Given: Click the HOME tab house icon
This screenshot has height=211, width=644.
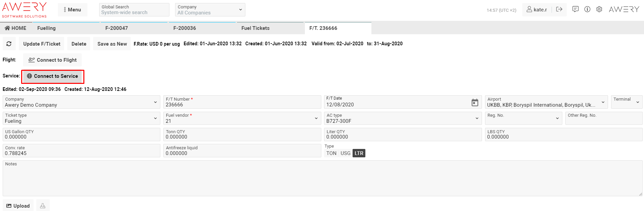Looking at the screenshot, I should 7,28.
